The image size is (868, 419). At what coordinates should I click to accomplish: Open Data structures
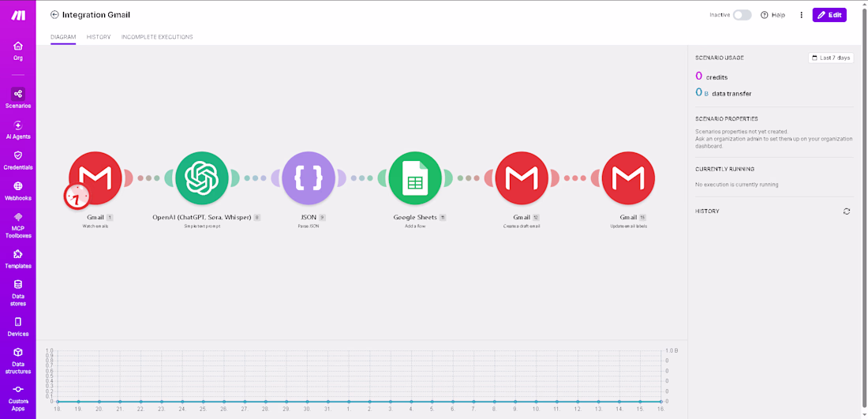coord(17,361)
